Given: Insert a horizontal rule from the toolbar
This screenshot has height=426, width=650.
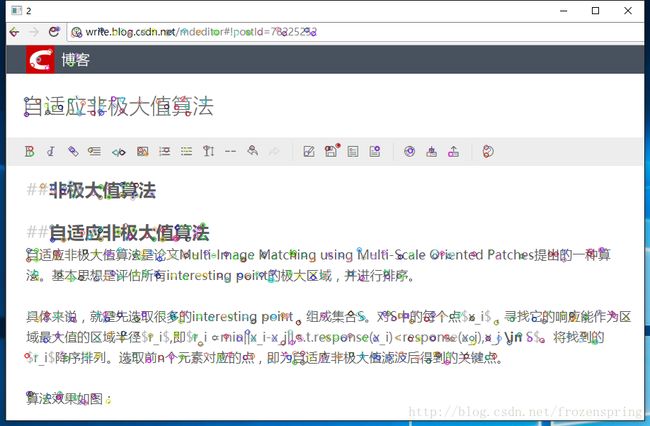Looking at the screenshot, I should (x=230, y=151).
